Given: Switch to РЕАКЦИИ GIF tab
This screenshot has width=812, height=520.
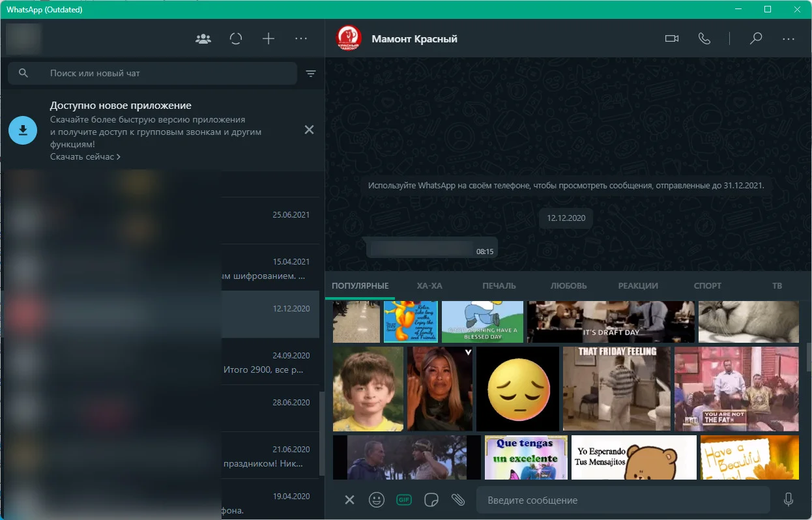Looking at the screenshot, I should coord(638,286).
